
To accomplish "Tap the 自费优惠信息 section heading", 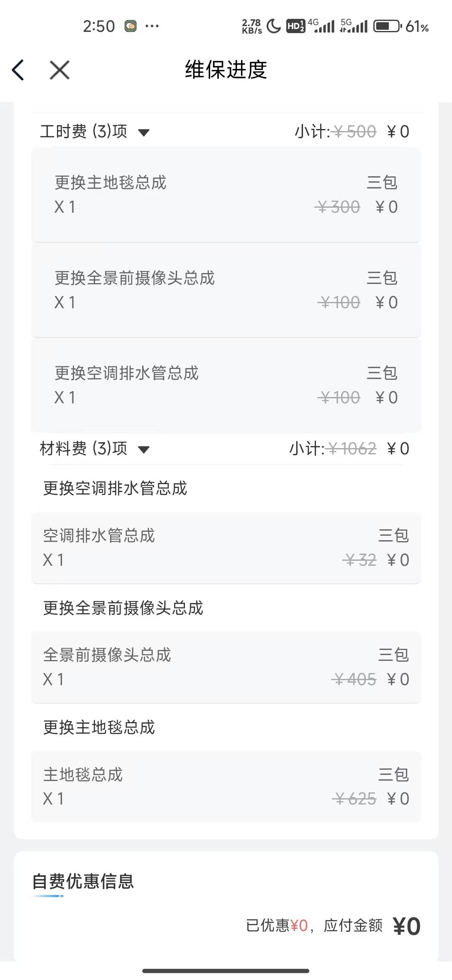I will tap(83, 882).
